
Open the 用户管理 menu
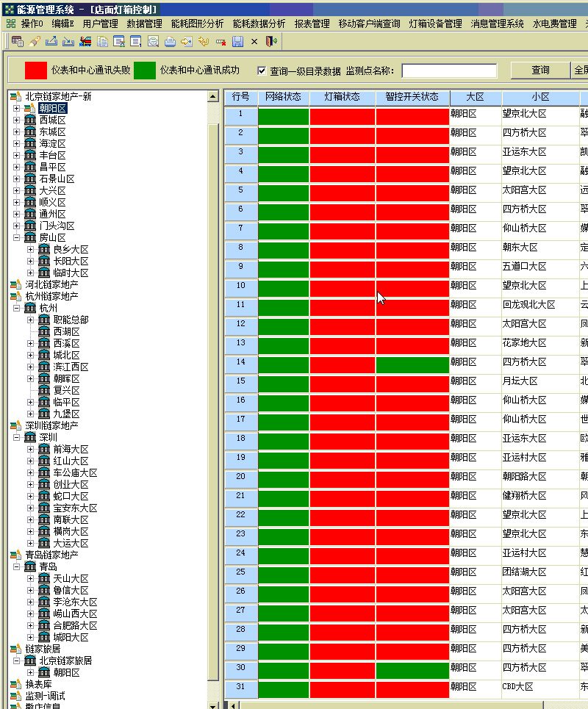(x=100, y=24)
